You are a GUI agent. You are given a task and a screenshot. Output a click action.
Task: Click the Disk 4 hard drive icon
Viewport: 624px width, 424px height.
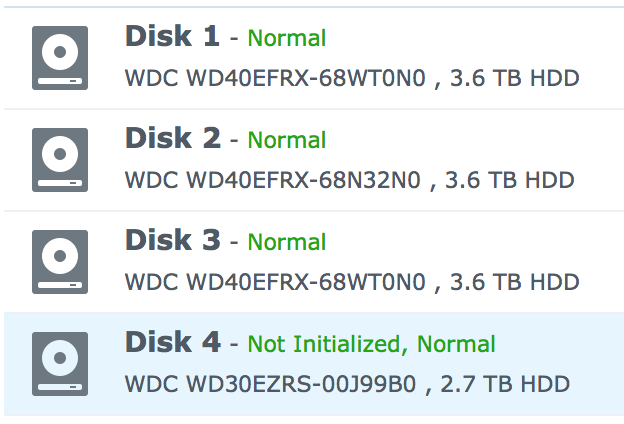point(60,364)
